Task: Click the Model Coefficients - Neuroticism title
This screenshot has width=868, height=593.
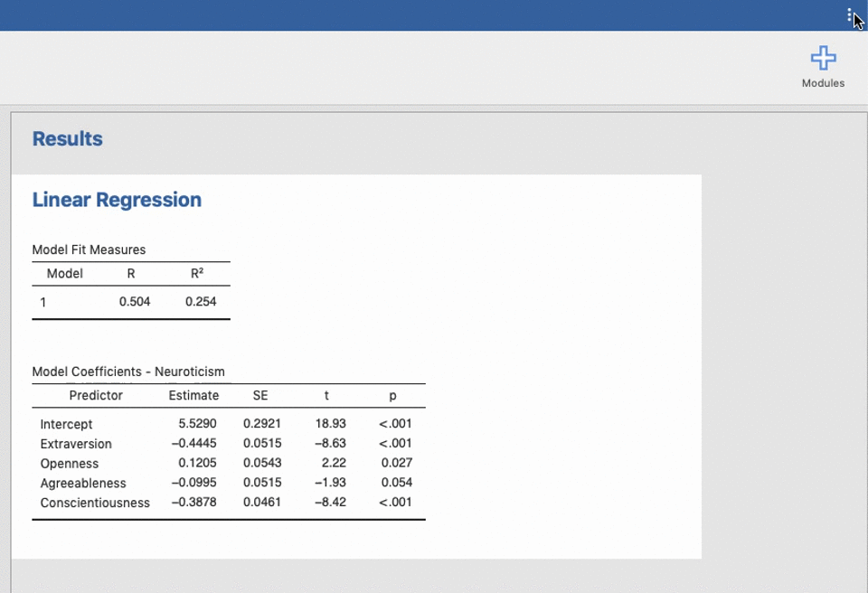Action: (128, 372)
